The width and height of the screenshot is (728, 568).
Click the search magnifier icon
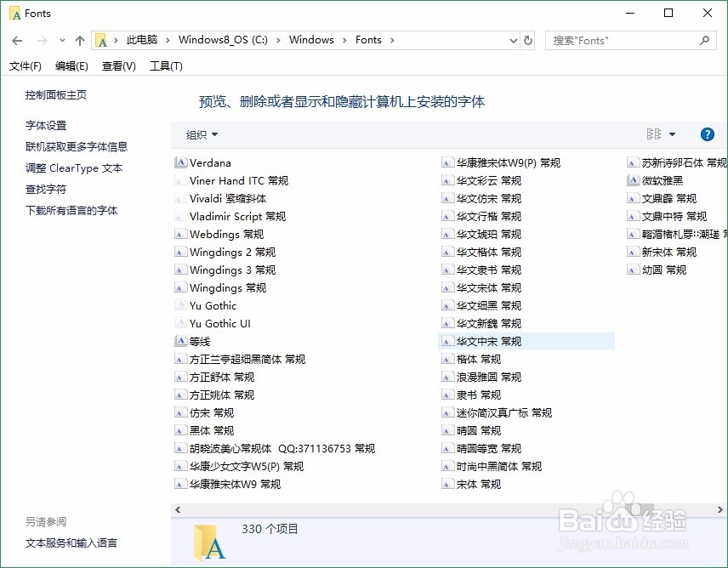click(704, 40)
